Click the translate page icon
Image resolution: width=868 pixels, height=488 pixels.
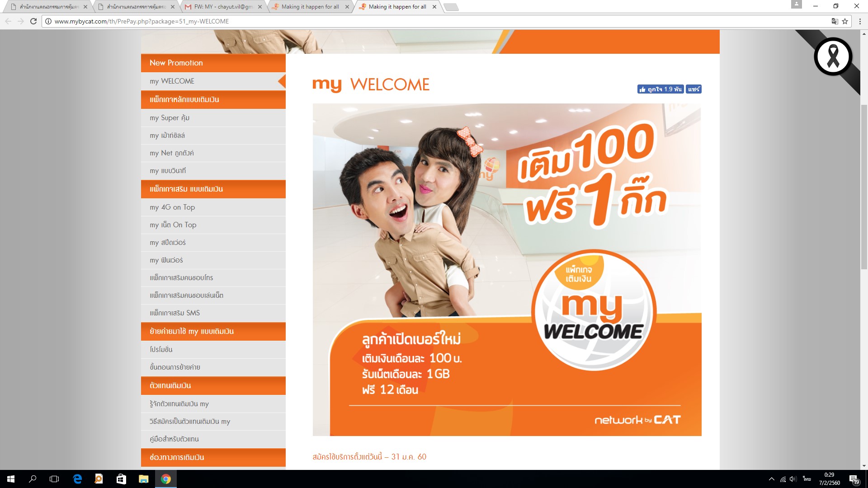click(x=835, y=21)
